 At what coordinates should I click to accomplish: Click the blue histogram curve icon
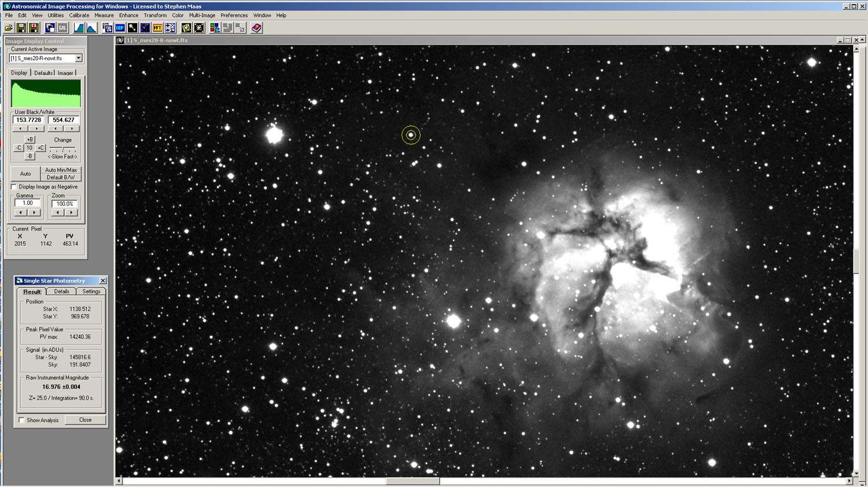91,28
